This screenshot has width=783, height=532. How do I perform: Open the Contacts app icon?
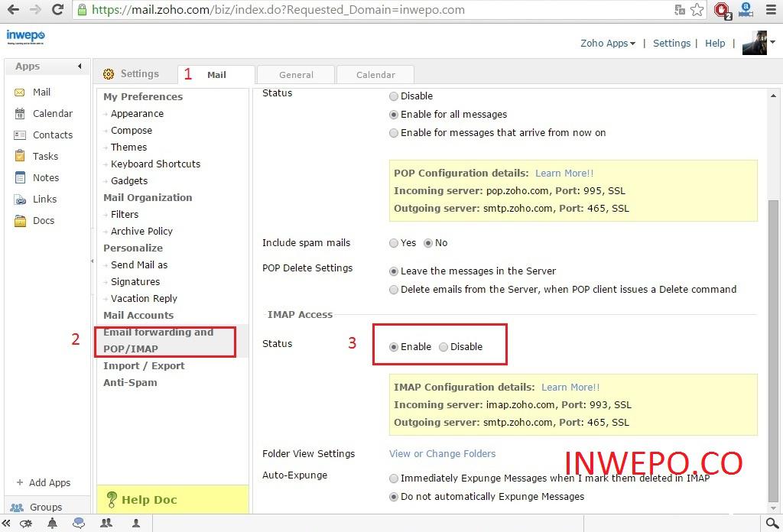(19, 135)
